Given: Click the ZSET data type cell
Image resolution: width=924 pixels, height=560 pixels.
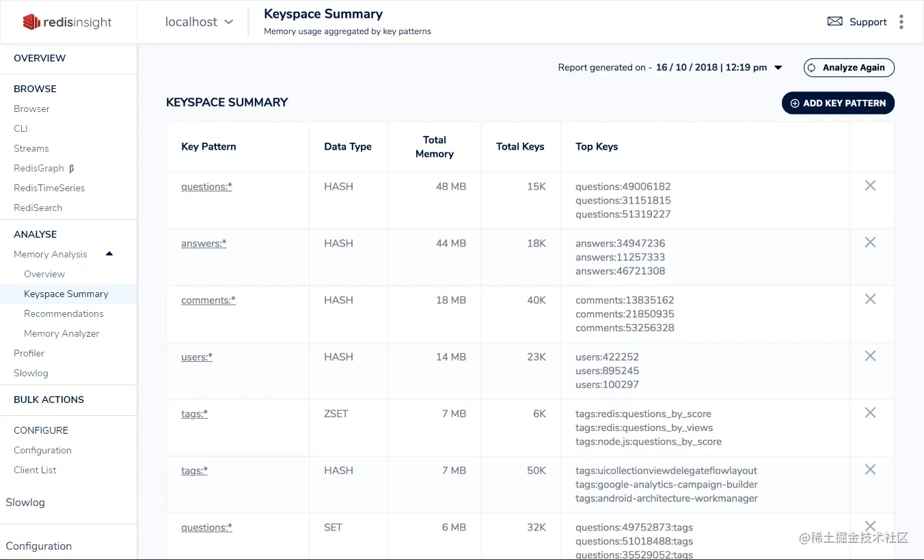Looking at the screenshot, I should 336,413.
